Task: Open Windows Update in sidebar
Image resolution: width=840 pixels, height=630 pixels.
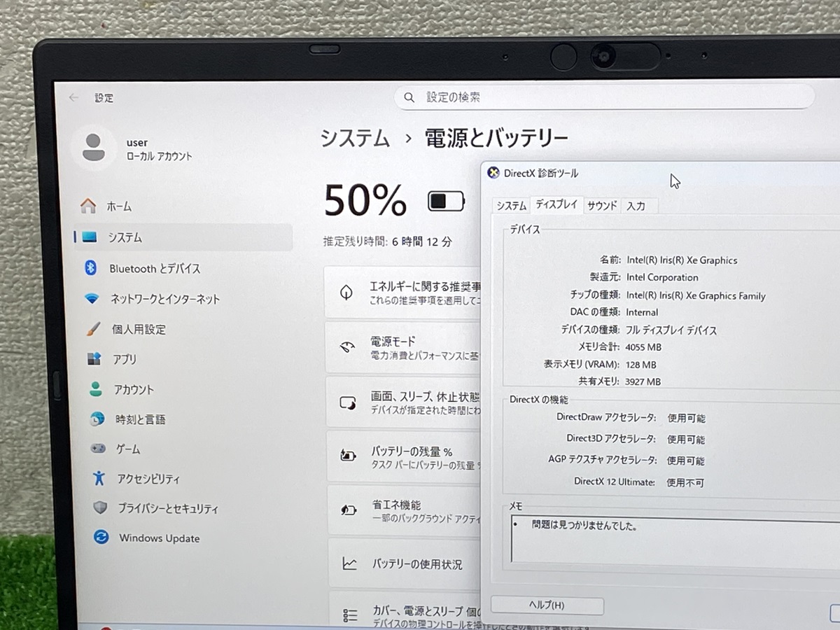Action: click(x=159, y=538)
